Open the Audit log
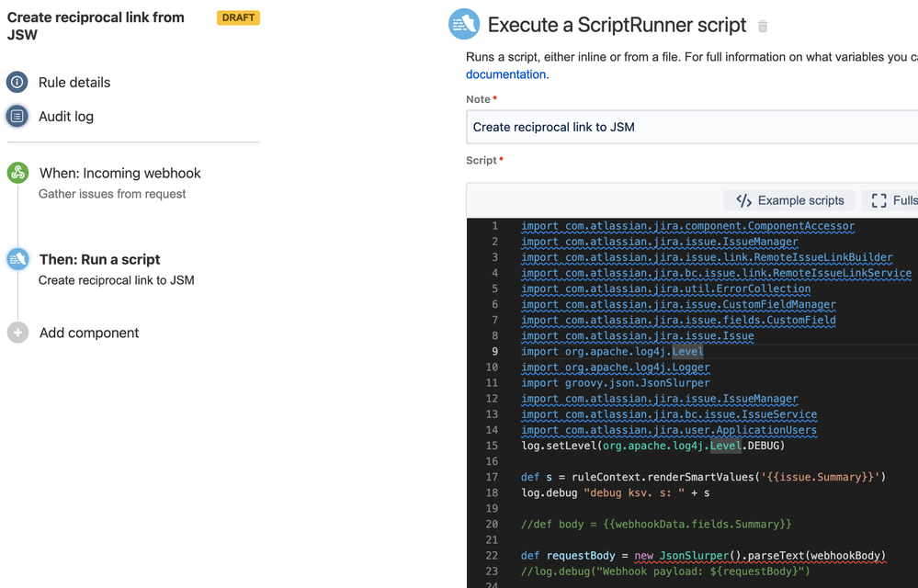The image size is (918, 588). 66,117
